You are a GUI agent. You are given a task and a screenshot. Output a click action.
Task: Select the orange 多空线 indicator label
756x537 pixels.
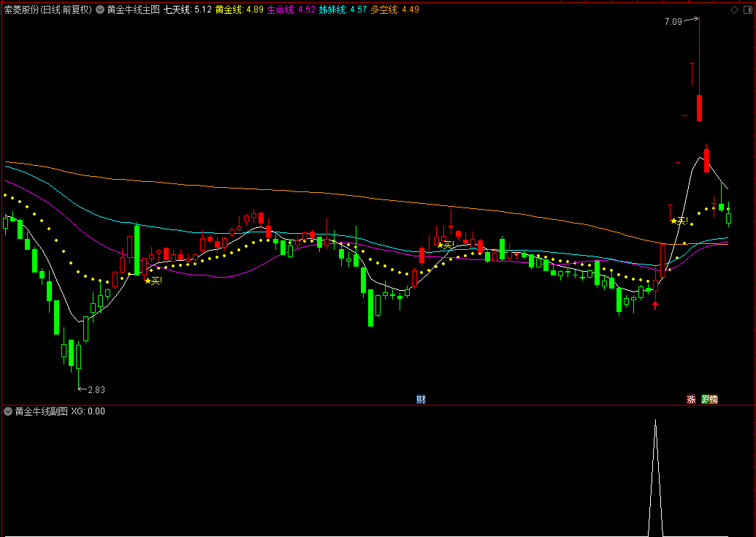click(395, 9)
